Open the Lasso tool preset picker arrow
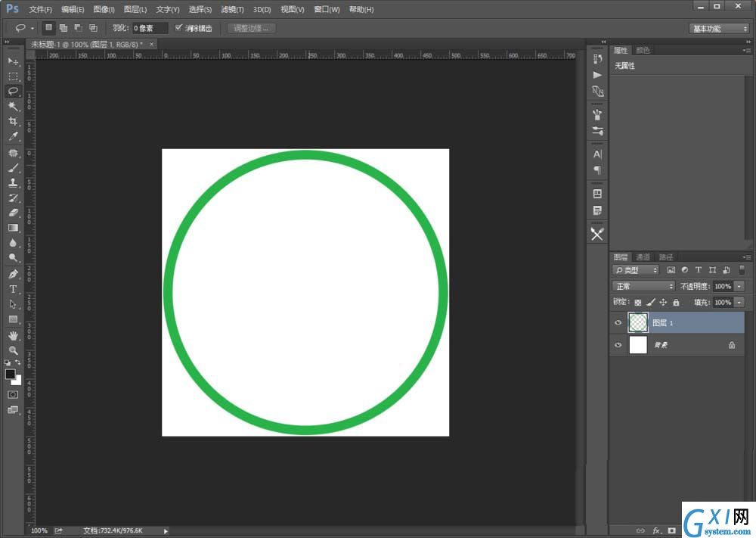This screenshot has width=756, height=538. point(33,28)
